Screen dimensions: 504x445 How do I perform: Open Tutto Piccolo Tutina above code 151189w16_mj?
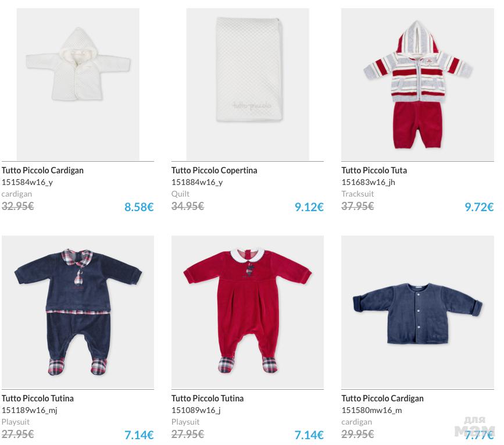tap(38, 398)
